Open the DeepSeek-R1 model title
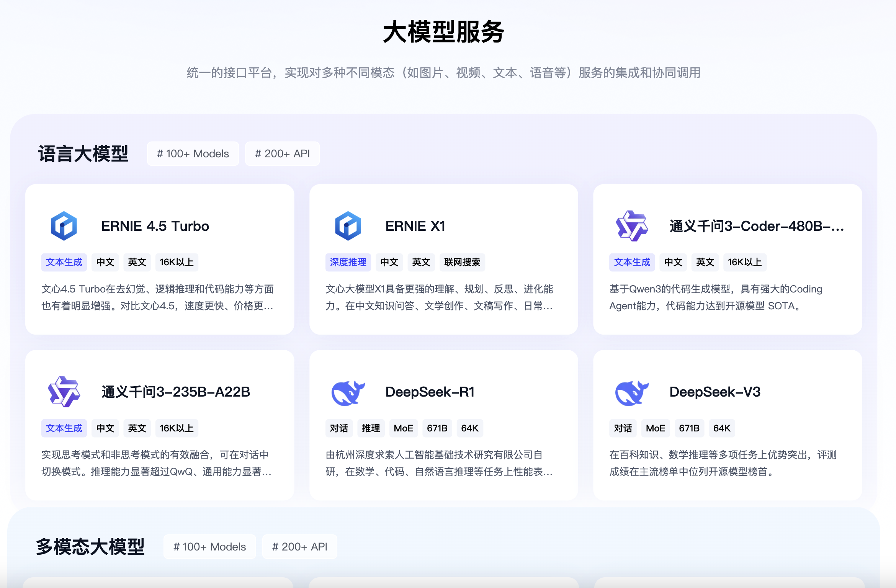Screen dimensions: 896x588 [430, 392]
